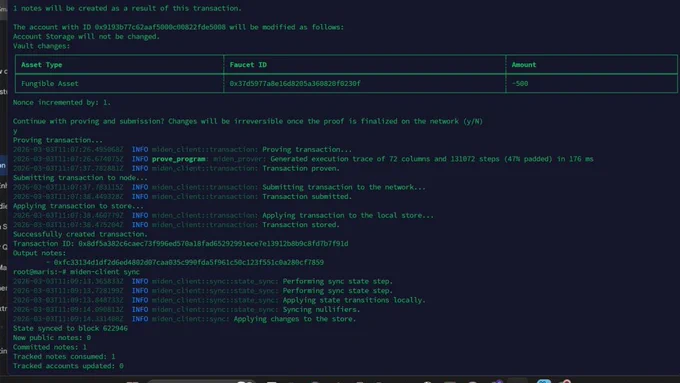The image size is (680, 383).
Task: Select 'Tracked notes consumed: 1' line
Action: (64, 357)
